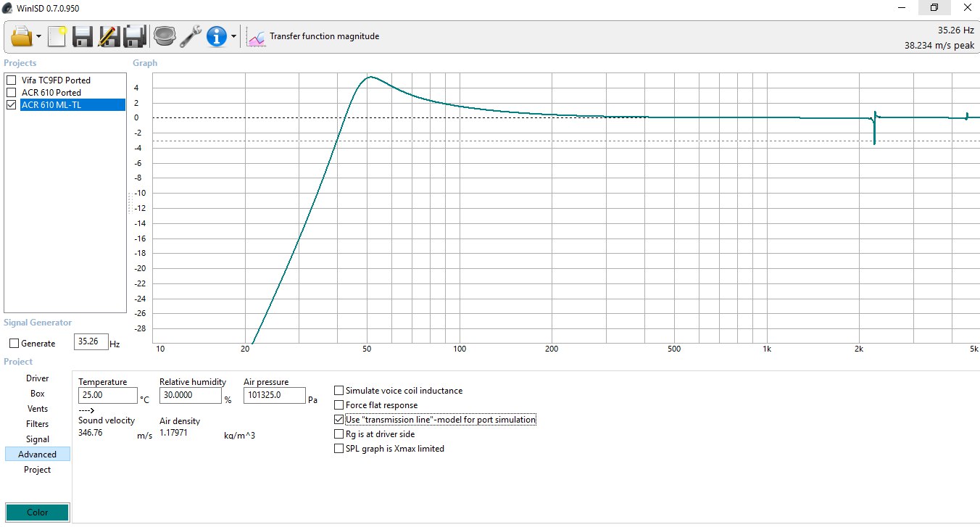Restore the WinISD window size

click(934, 8)
